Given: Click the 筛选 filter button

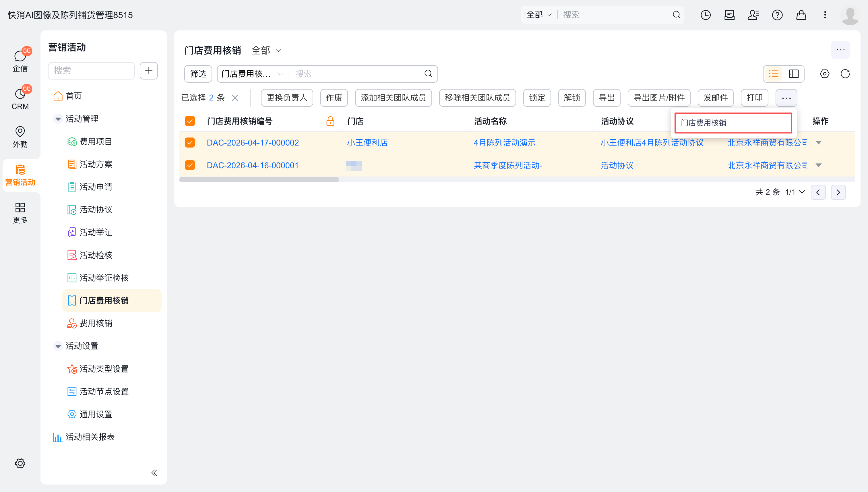Looking at the screenshot, I should 198,74.
